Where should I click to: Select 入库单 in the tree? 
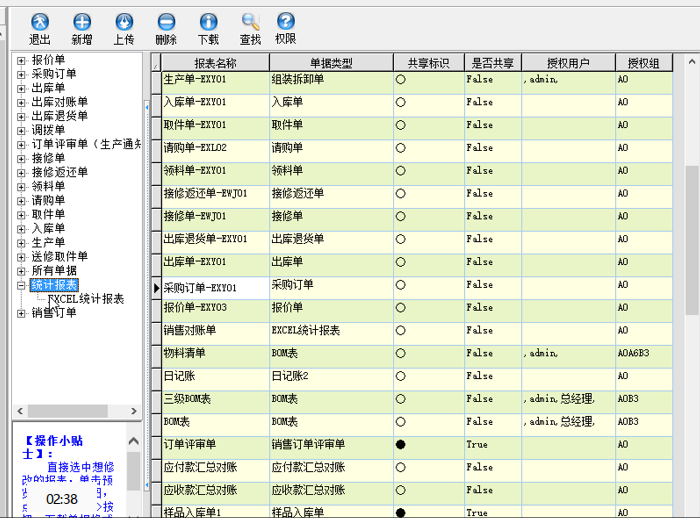48,229
